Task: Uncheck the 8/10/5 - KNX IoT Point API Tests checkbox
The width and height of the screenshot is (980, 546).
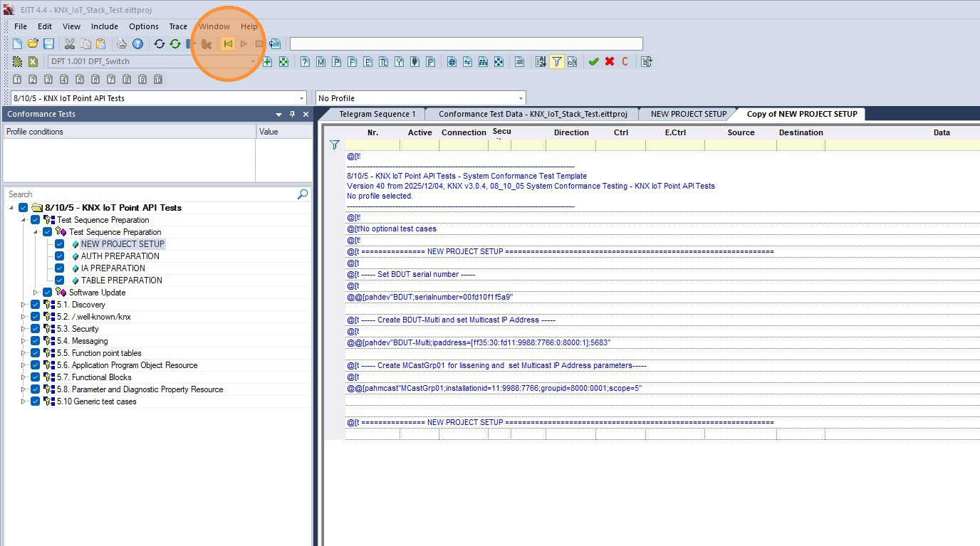Action: click(x=24, y=208)
